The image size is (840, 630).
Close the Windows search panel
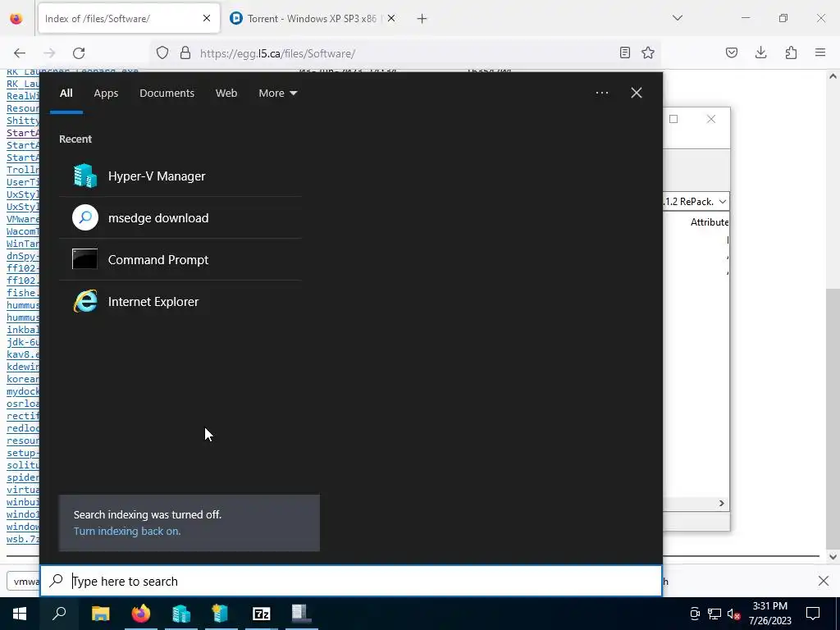636,94
